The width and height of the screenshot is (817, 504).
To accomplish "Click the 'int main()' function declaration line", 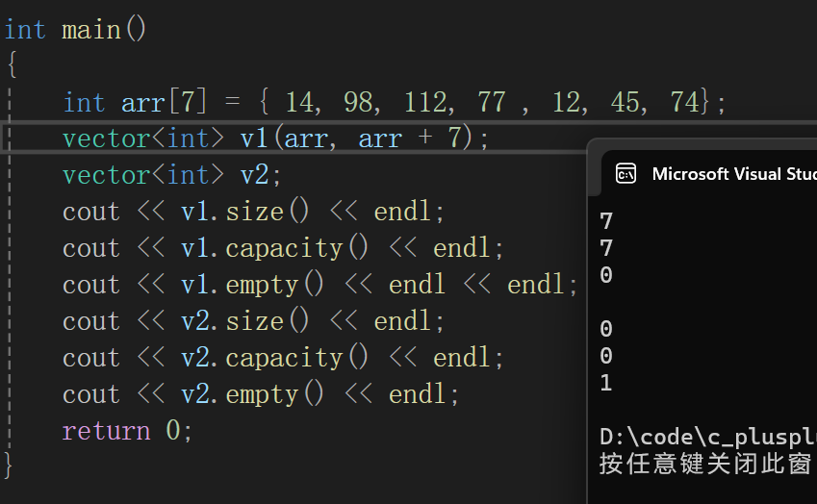I will (x=76, y=29).
